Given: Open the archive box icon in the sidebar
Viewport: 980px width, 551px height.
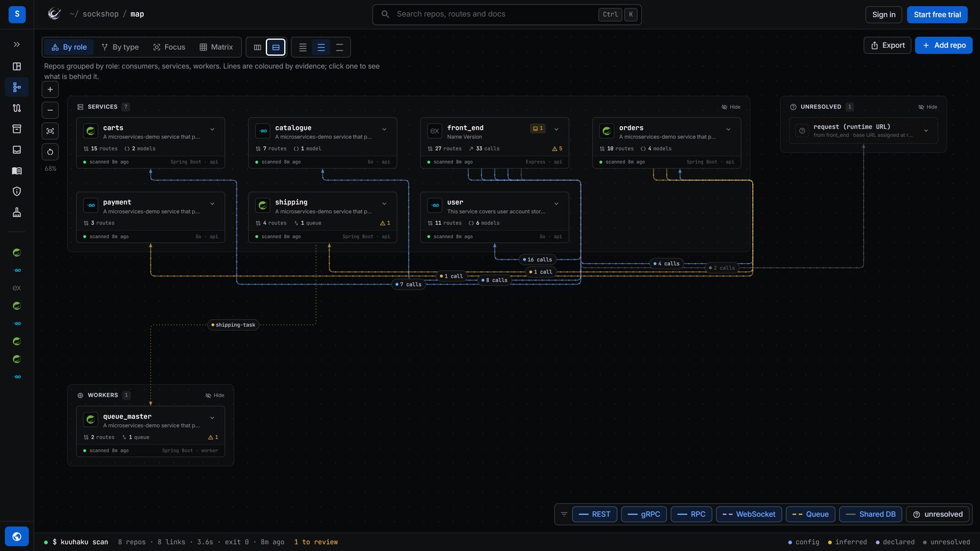Looking at the screenshot, I should (17, 129).
